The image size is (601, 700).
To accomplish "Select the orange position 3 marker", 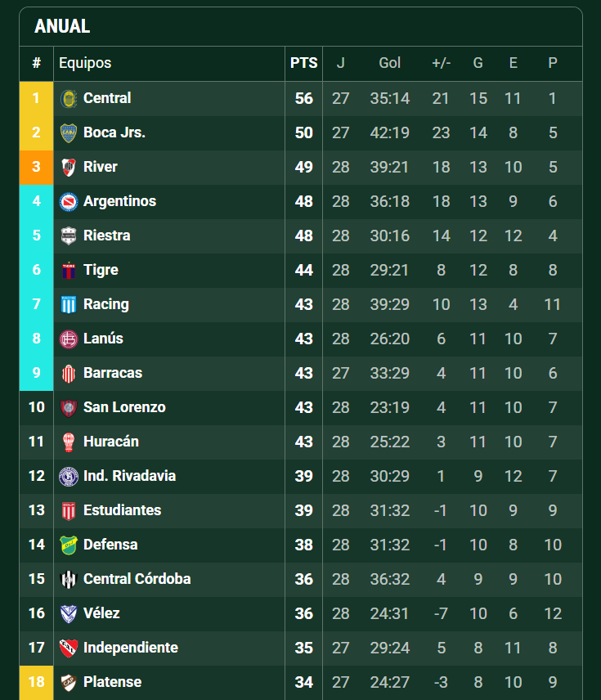I will tap(36, 168).
